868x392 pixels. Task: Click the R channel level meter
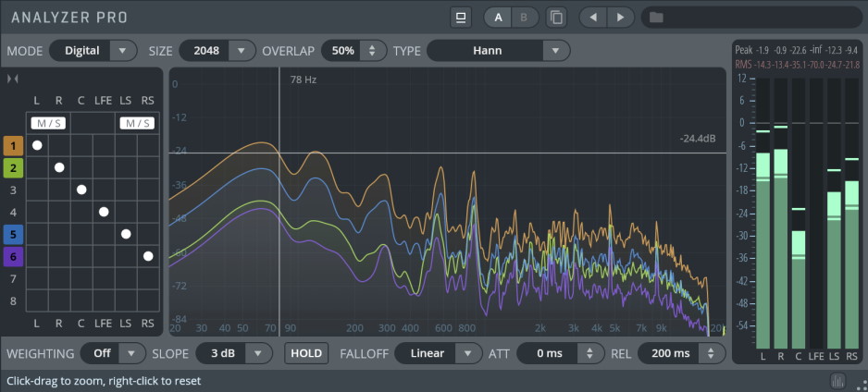coord(780,213)
